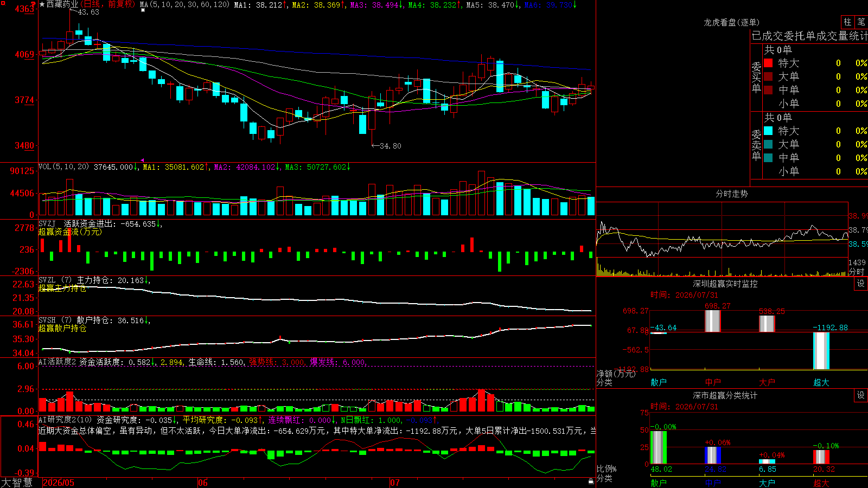The height and width of the screenshot is (488, 868).
Task: Click the blue 中户 bar showing 24.82
Action: (713, 455)
